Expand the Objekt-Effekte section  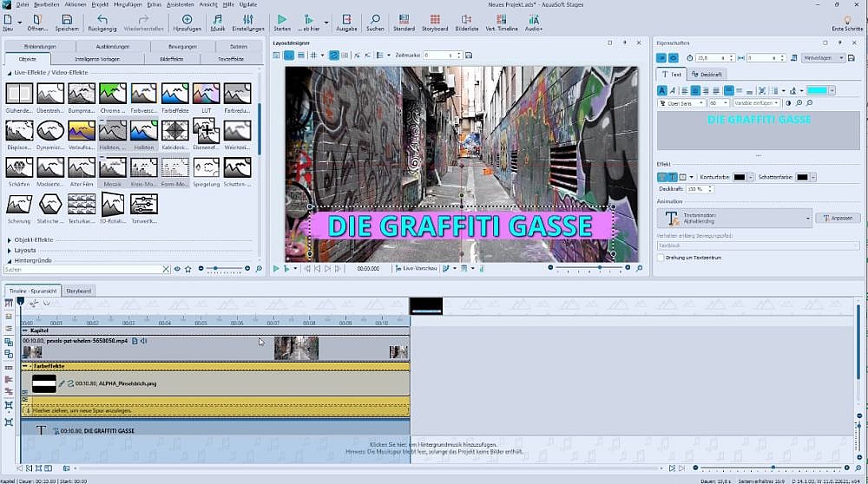pos(33,239)
